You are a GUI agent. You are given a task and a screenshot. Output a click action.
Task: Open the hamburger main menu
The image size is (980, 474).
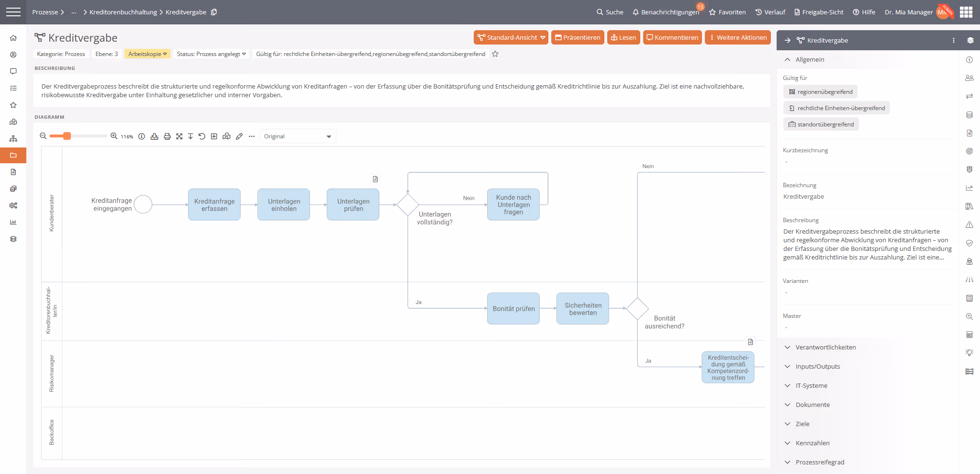(13, 12)
